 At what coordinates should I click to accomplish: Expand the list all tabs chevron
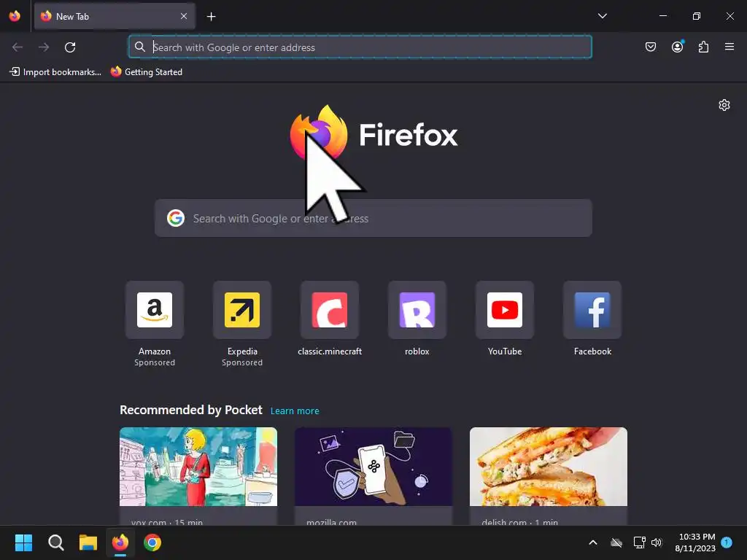602,16
